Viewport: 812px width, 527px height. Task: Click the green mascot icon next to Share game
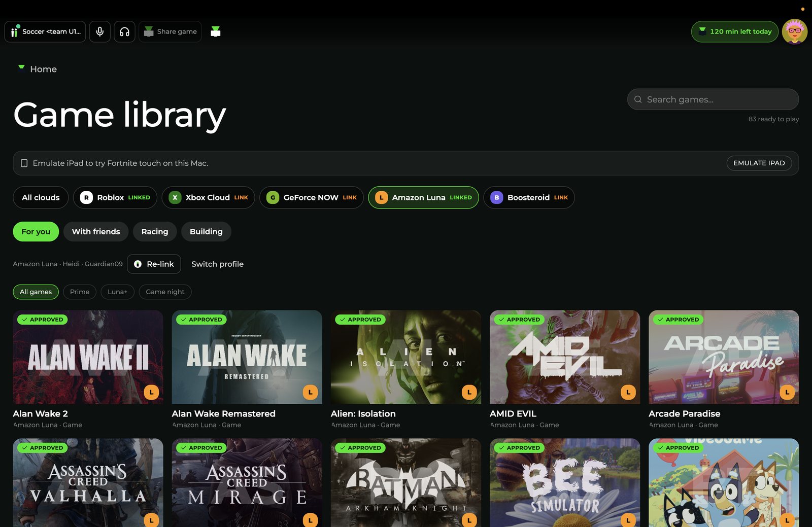(x=216, y=31)
